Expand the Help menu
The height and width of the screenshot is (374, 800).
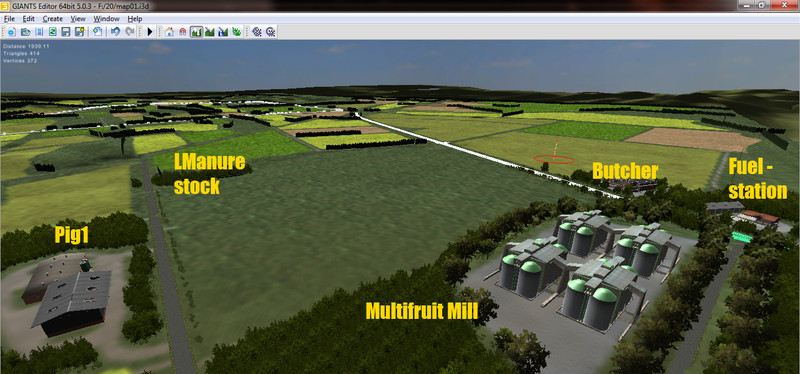click(x=135, y=19)
